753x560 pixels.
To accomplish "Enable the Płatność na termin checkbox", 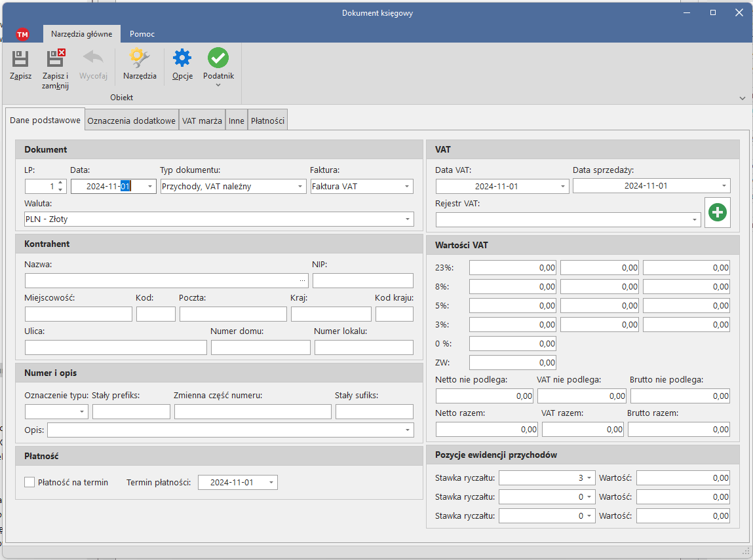I will tap(29, 483).
